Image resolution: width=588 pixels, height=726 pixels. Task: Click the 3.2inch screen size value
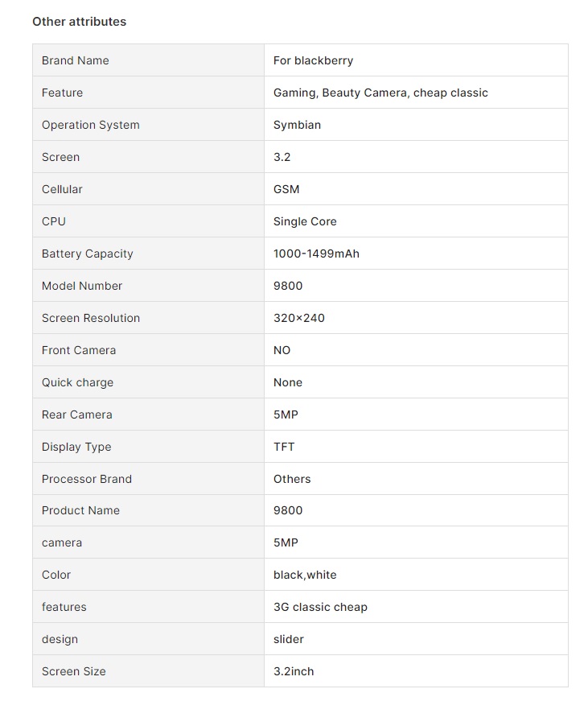point(294,671)
